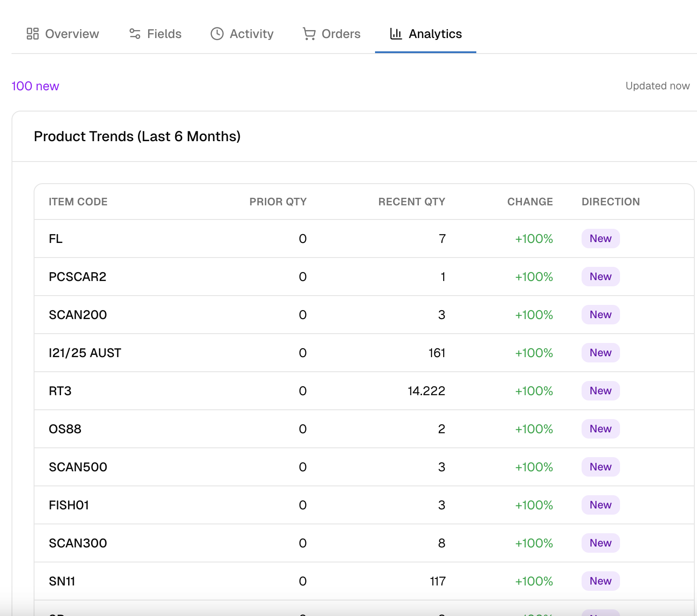Select the Activity tab label
The height and width of the screenshot is (616, 697).
(251, 34)
